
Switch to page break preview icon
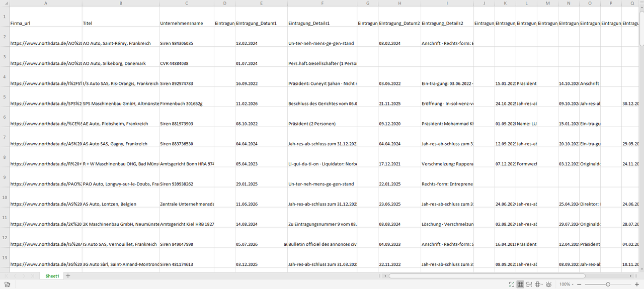tap(529, 284)
